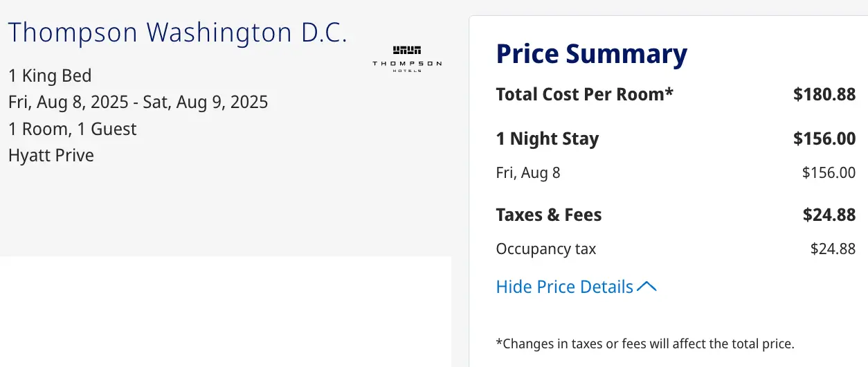Viewport: 868px width, 367px height.
Task: Select the 1 Night Stay label
Action: coord(548,138)
